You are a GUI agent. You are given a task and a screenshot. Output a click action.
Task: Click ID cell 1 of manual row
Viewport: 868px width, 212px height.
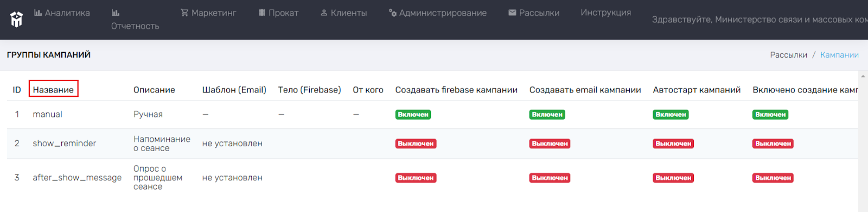click(17, 114)
